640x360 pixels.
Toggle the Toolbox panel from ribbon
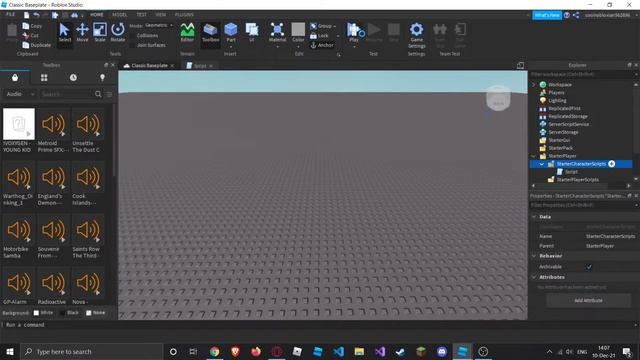coord(210,33)
